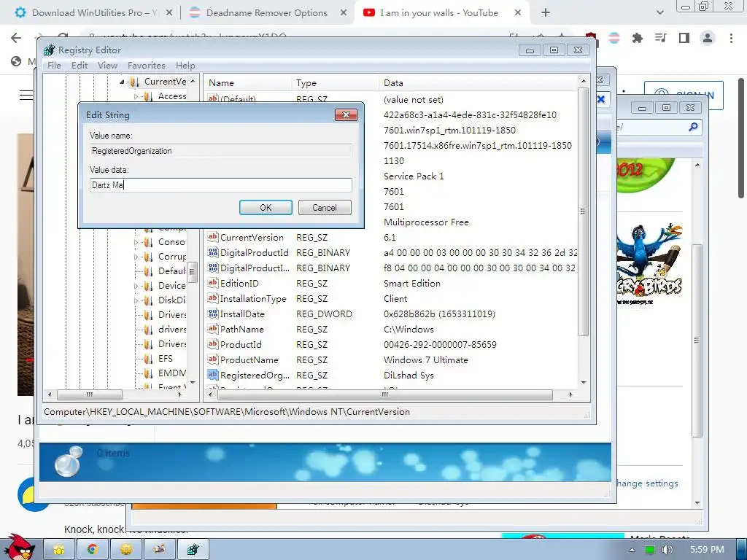Click into the Value data text field
747x560 pixels.
tap(221, 185)
